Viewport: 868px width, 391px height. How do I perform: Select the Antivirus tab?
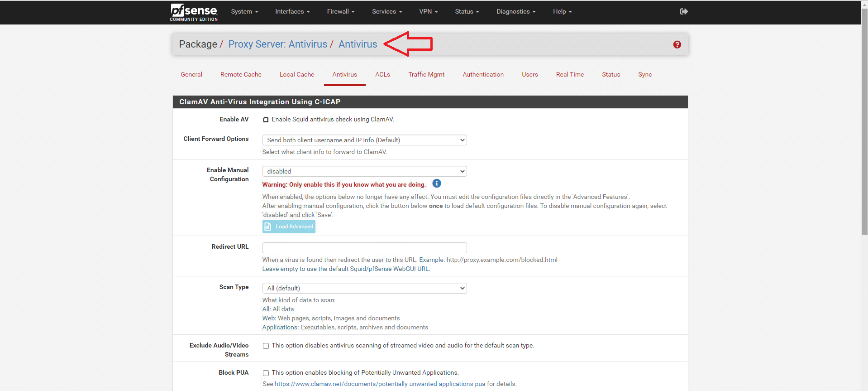(x=345, y=74)
